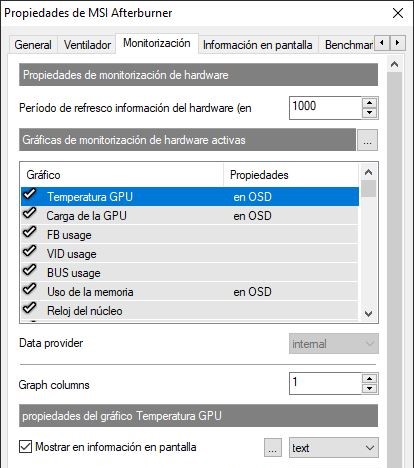The image size is (414, 468).
Task: Decrease hardware refresh period with down arrow
Action: click(369, 113)
